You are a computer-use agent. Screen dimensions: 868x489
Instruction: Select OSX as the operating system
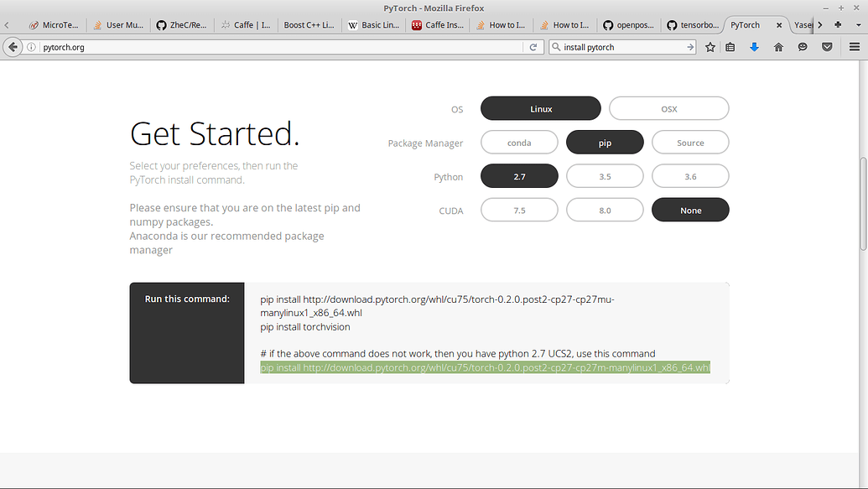(x=668, y=109)
